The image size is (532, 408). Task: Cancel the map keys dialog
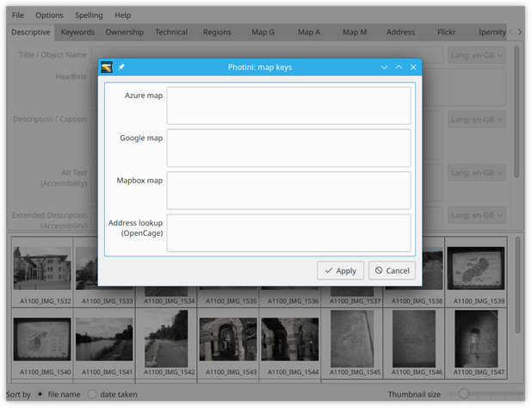click(x=393, y=270)
